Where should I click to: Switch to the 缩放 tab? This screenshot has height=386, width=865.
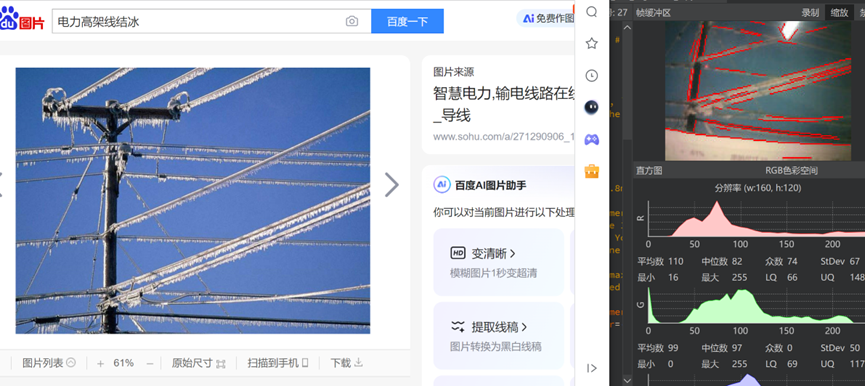coord(839,13)
